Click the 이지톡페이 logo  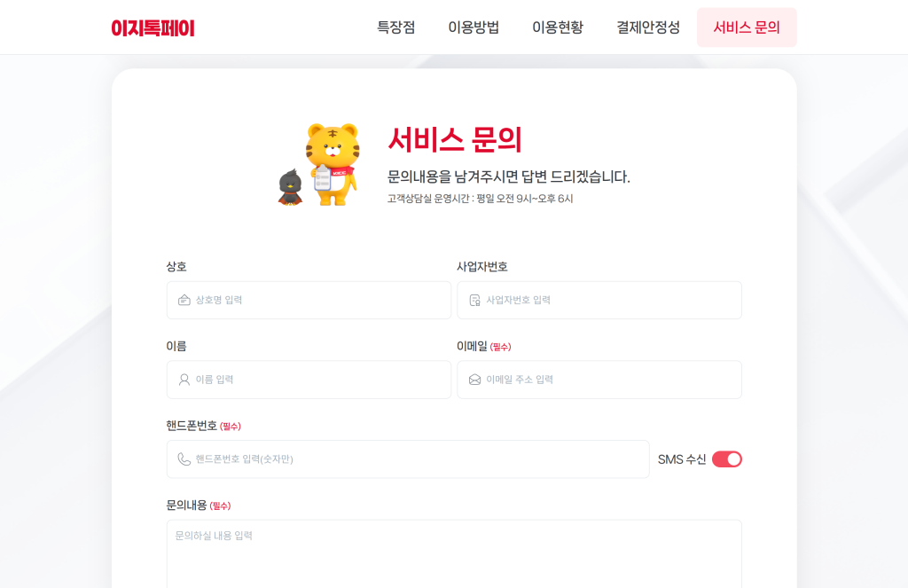click(153, 27)
